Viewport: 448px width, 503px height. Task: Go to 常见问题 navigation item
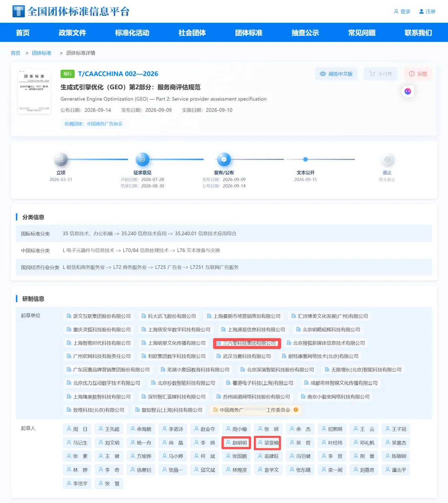[362, 33]
